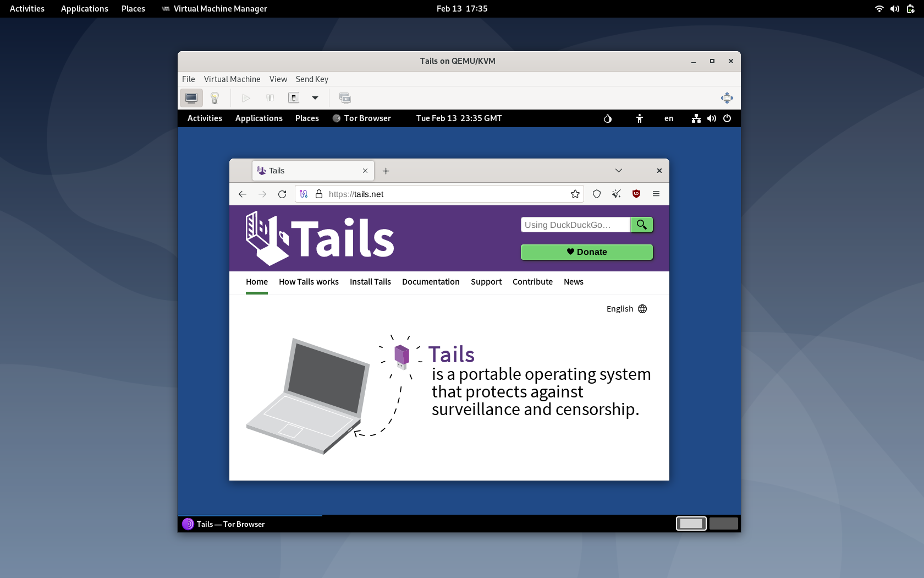Switch to second workspace in Tails taskbar
The width and height of the screenshot is (924, 578).
pyautogui.click(x=723, y=524)
